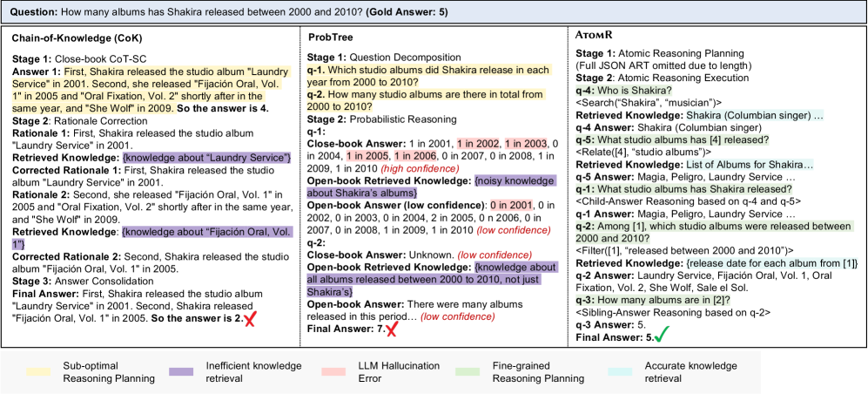The width and height of the screenshot is (868, 394).
Task: Click the question text about Shakira albums
Action: pos(211,11)
